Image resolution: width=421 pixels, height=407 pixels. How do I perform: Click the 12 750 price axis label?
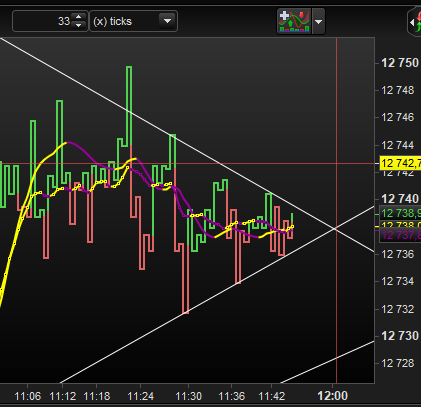click(400, 63)
